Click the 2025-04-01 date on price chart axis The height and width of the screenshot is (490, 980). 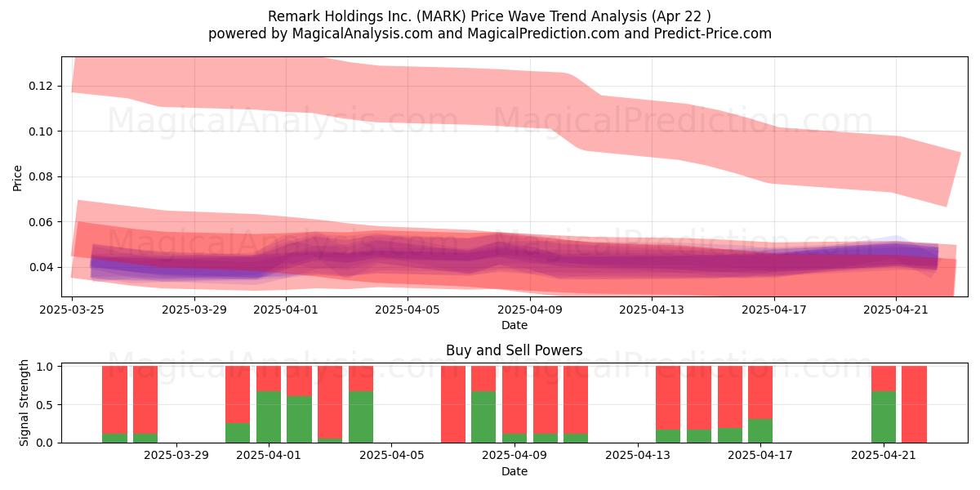(x=286, y=310)
